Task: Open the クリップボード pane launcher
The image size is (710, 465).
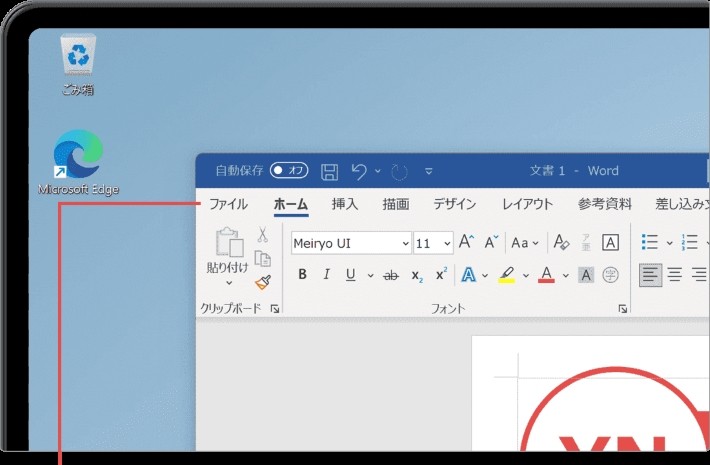Action: coord(274,309)
